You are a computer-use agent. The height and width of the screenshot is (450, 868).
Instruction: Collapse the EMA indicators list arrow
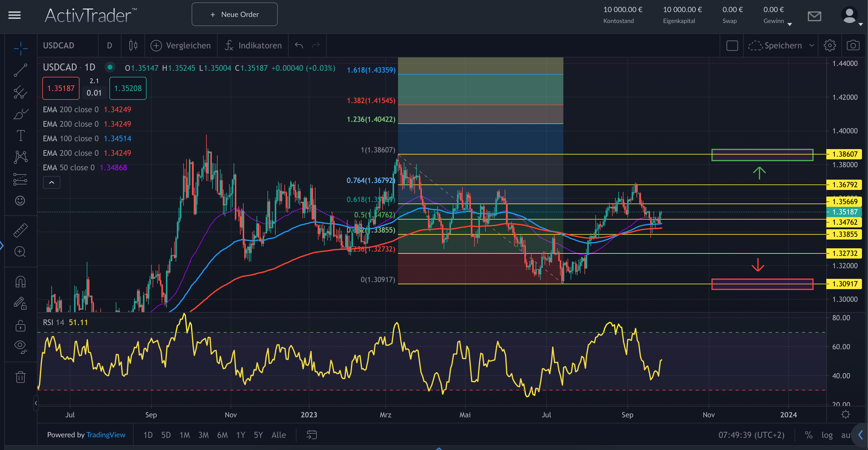pyautogui.click(x=51, y=182)
